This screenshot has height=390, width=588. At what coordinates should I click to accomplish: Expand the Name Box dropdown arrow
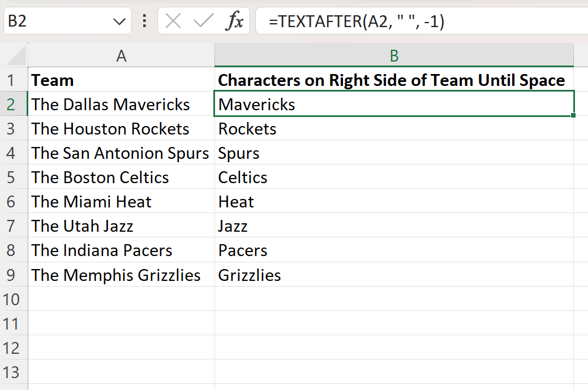coord(119,21)
